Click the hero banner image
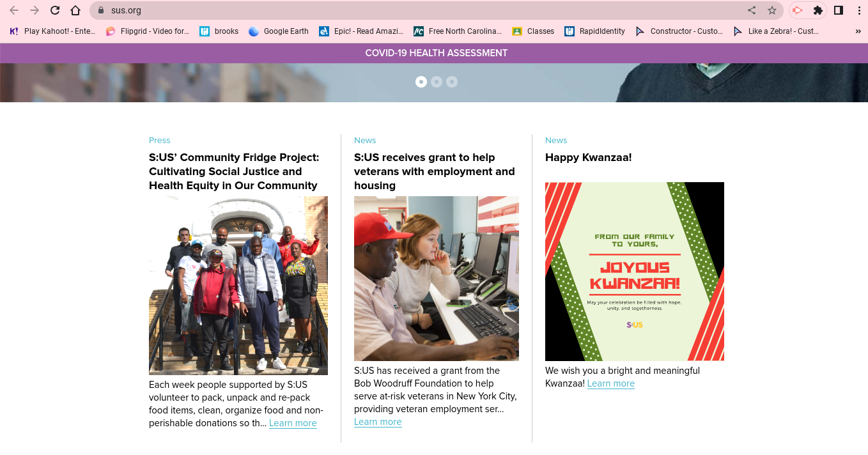Image resolution: width=868 pixels, height=455 pixels. (434, 82)
